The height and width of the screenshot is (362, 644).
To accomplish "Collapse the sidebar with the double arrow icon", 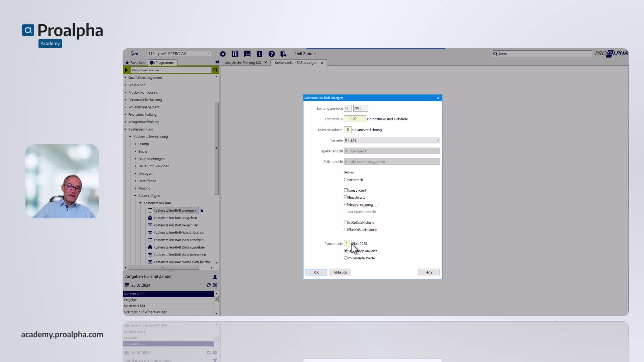I will point(217,62).
